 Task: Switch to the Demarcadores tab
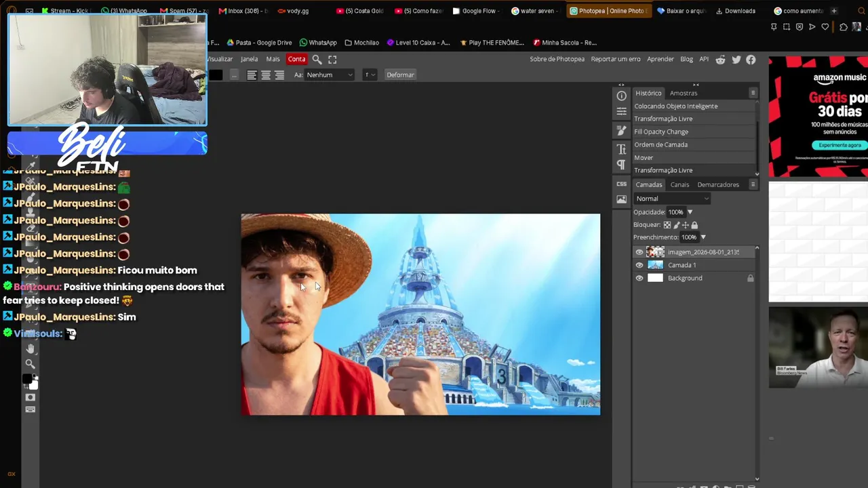[718, 184]
